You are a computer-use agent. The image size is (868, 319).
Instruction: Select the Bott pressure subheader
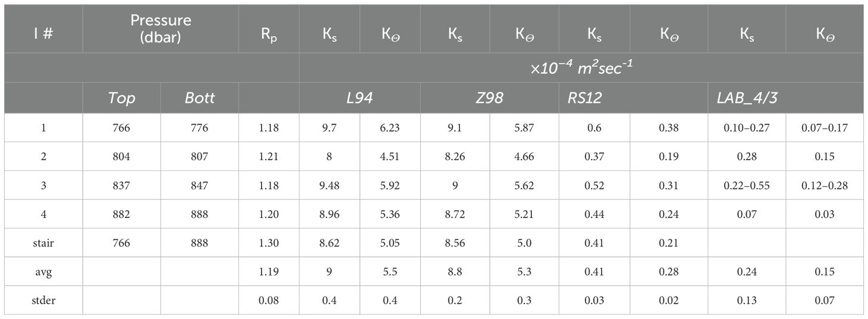tap(200, 98)
